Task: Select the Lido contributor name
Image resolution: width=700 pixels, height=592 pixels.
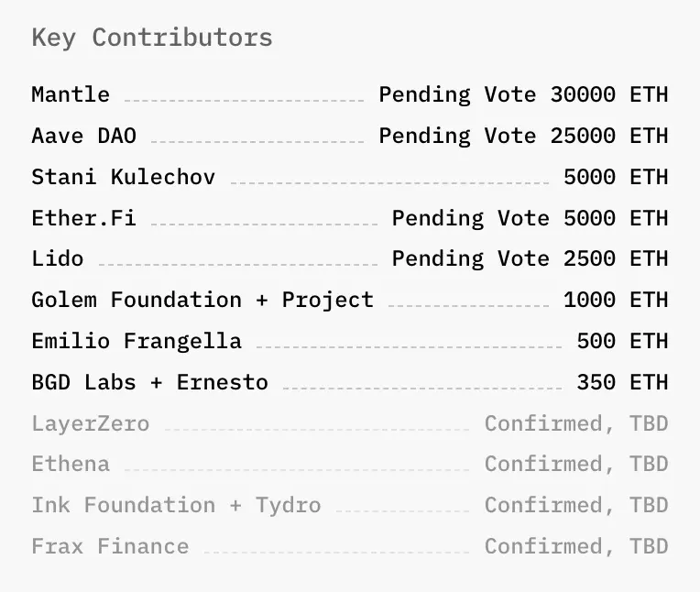Action: (57, 259)
